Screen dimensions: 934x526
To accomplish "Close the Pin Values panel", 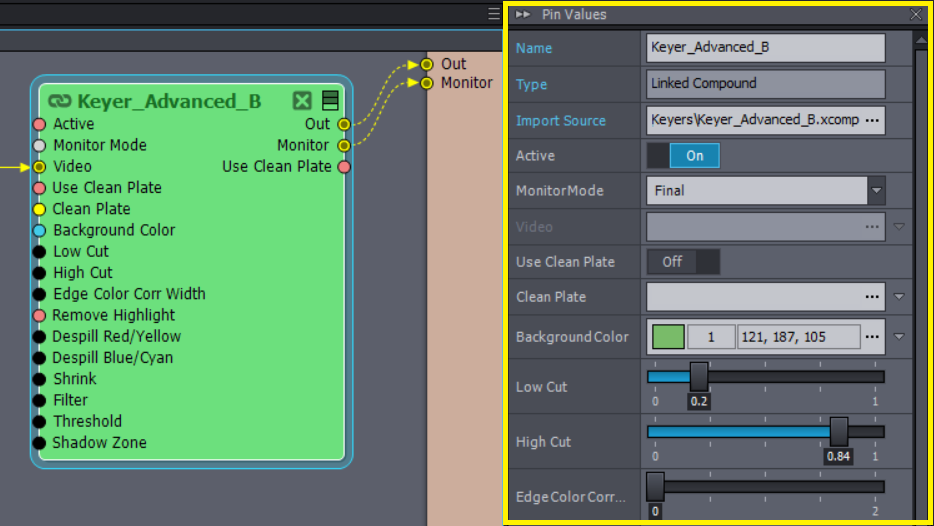I will [916, 14].
